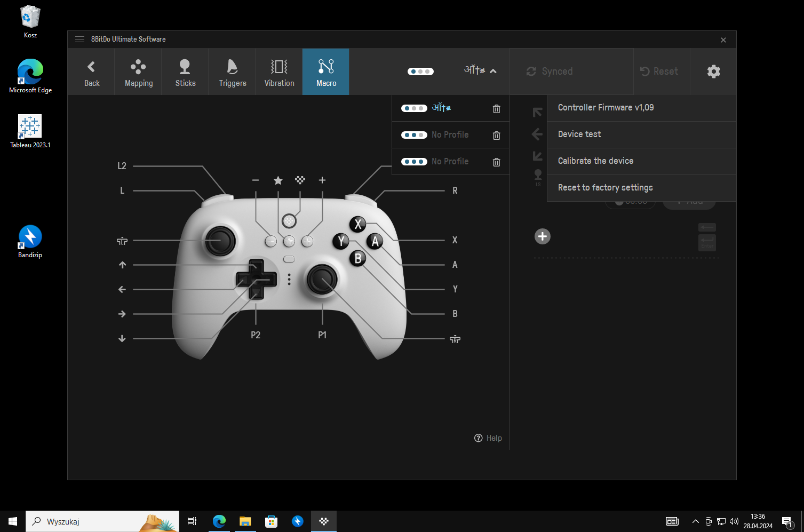The width and height of the screenshot is (804, 532).
Task: Open Device test from settings menu
Action: point(642,134)
